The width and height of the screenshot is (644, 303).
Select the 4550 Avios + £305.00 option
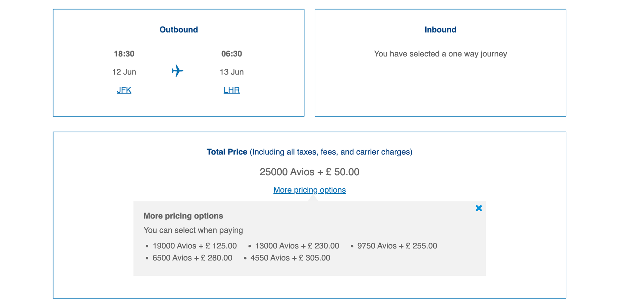(290, 258)
